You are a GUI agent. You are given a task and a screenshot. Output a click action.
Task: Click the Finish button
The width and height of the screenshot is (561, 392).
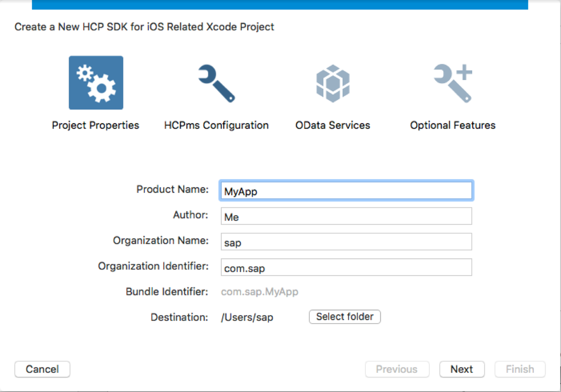(520, 369)
